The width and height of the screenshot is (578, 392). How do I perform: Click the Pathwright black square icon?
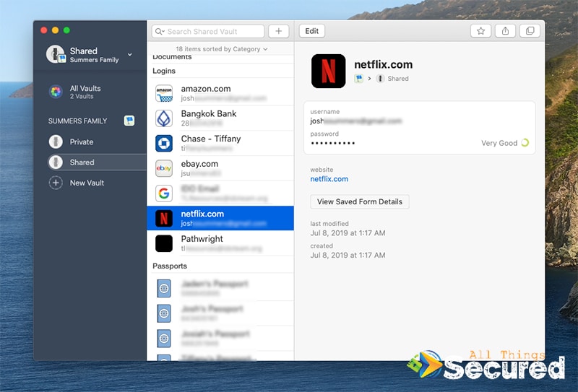(164, 243)
